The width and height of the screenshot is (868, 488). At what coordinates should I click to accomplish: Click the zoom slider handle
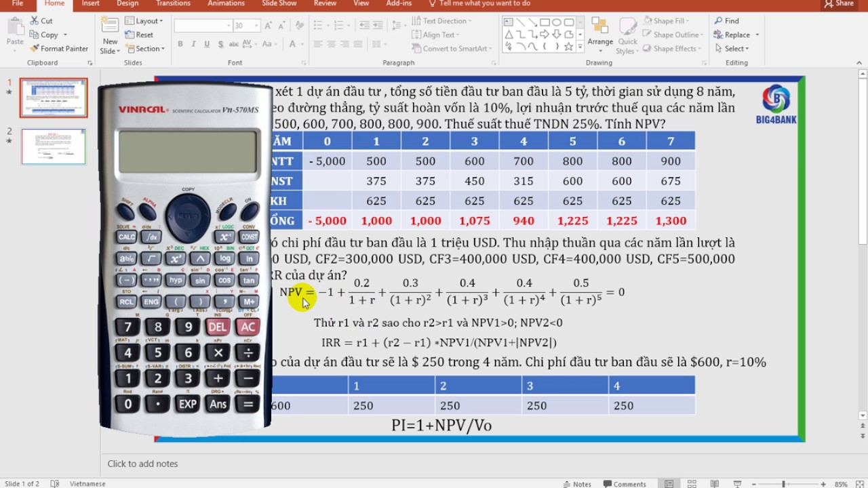pos(783,484)
